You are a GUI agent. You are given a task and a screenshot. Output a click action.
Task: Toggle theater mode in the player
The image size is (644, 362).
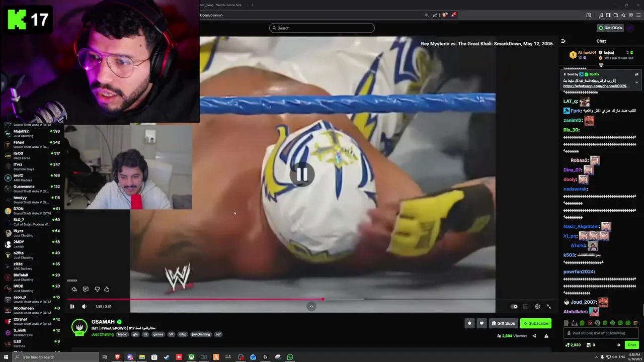point(525,306)
